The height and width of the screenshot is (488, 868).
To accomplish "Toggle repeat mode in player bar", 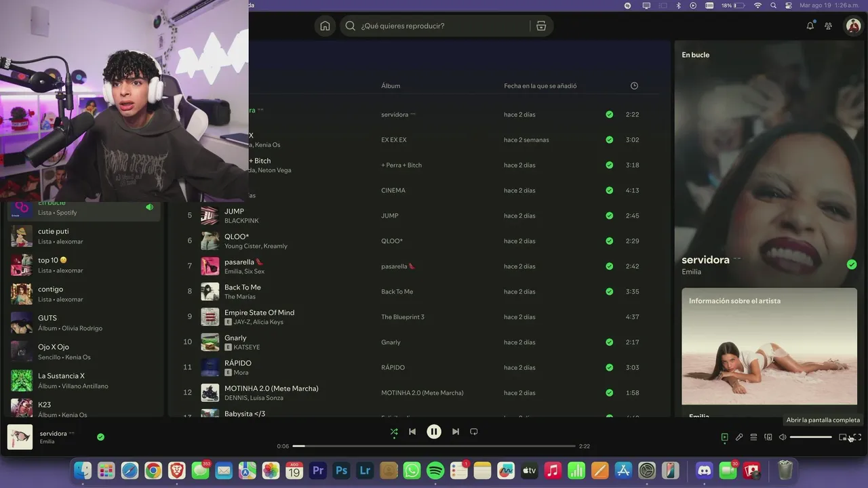I will pyautogui.click(x=474, y=432).
